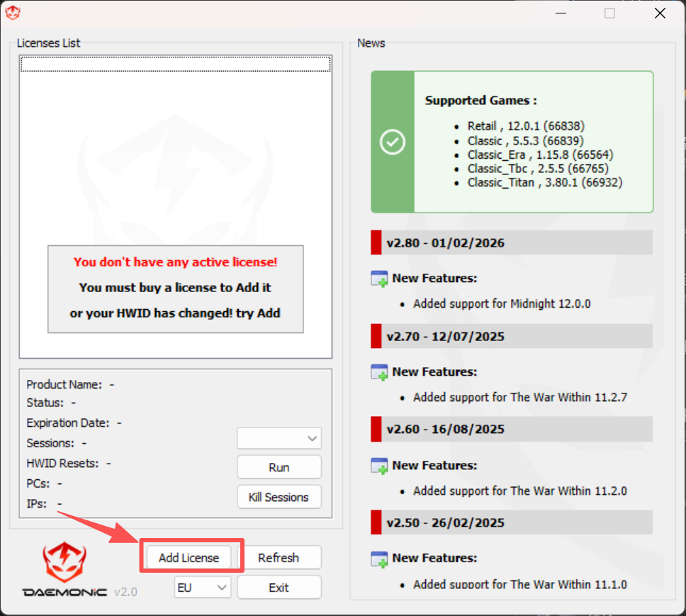Click 'Classic_Tbc , 2.5.5 (66765)' entry
Image resolution: width=686 pixels, height=616 pixels.
click(x=538, y=169)
